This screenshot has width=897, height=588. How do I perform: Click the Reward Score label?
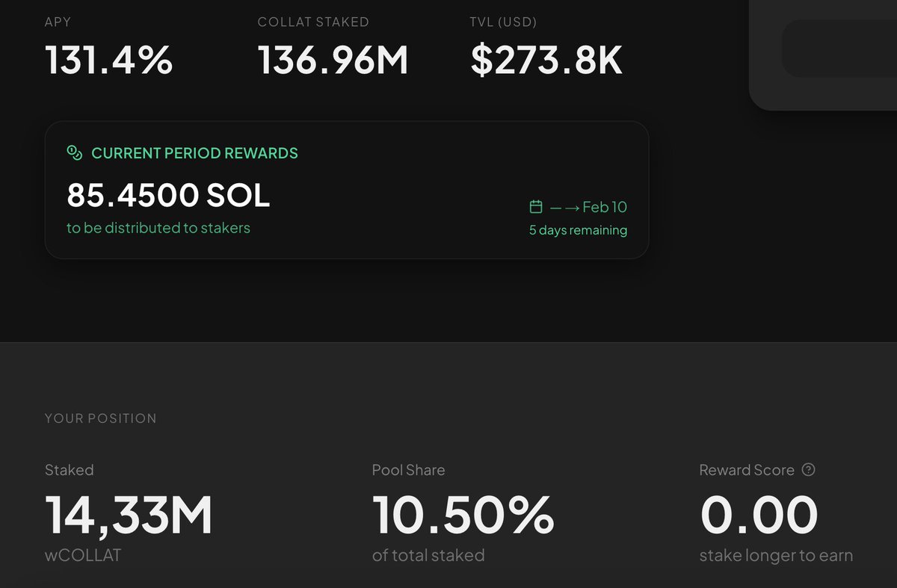tap(747, 470)
